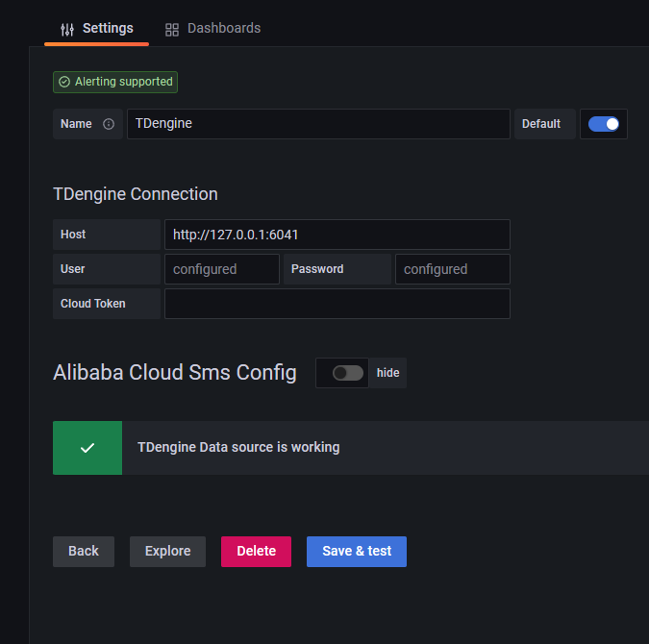Click the Password input field
Screen dimensions: 649x644
[x=453, y=269]
